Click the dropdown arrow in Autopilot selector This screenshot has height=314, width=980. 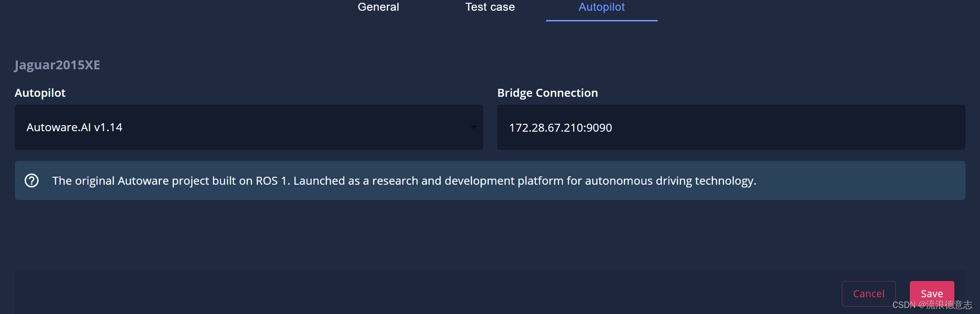point(473,127)
